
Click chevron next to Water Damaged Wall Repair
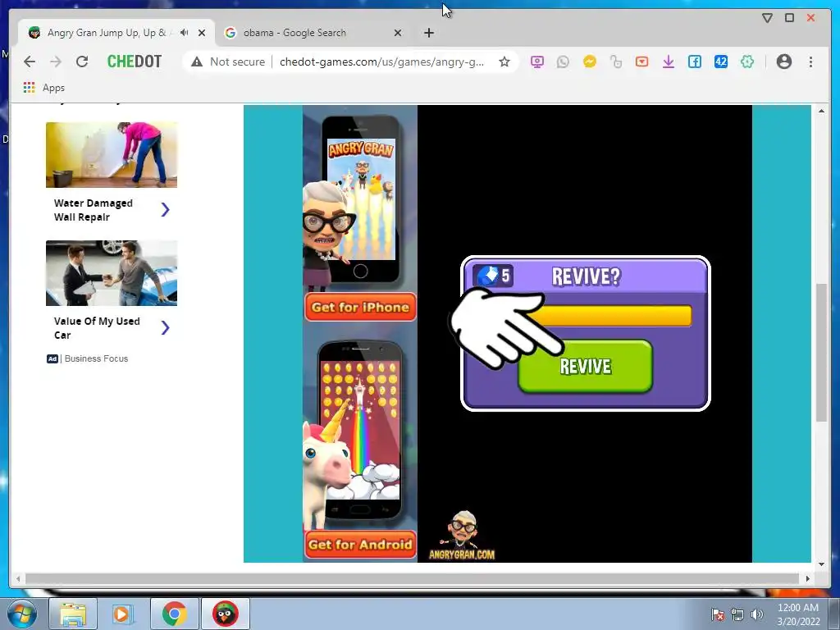(165, 209)
